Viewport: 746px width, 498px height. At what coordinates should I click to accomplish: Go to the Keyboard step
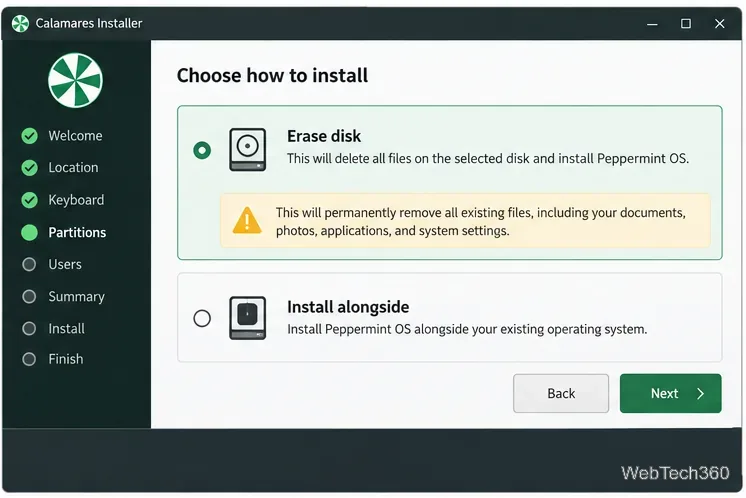pos(76,200)
